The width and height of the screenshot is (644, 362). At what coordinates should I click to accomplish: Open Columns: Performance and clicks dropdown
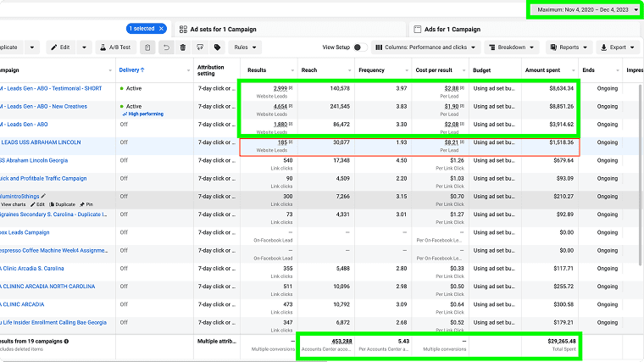[425, 47]
